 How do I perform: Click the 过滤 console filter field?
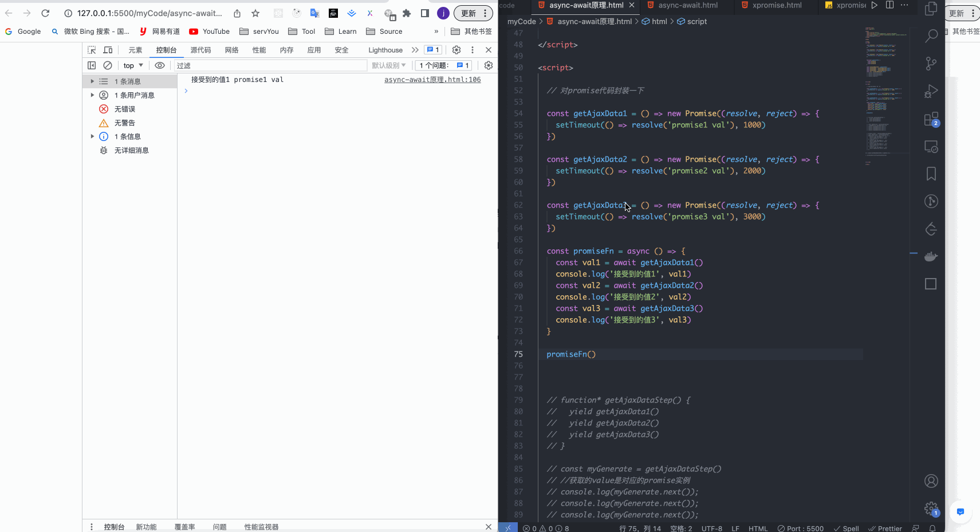[270, 65]
